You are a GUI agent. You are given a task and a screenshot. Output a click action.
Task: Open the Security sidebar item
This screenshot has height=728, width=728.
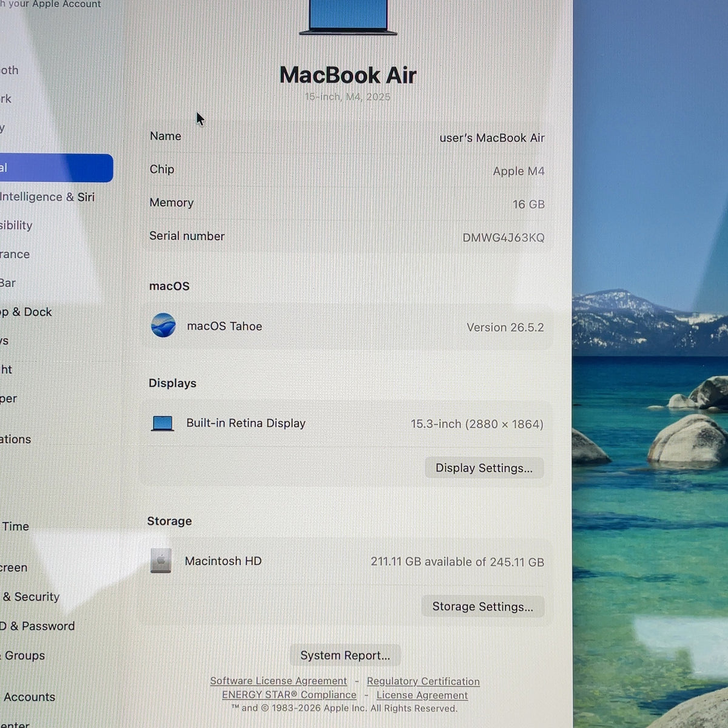30,597
